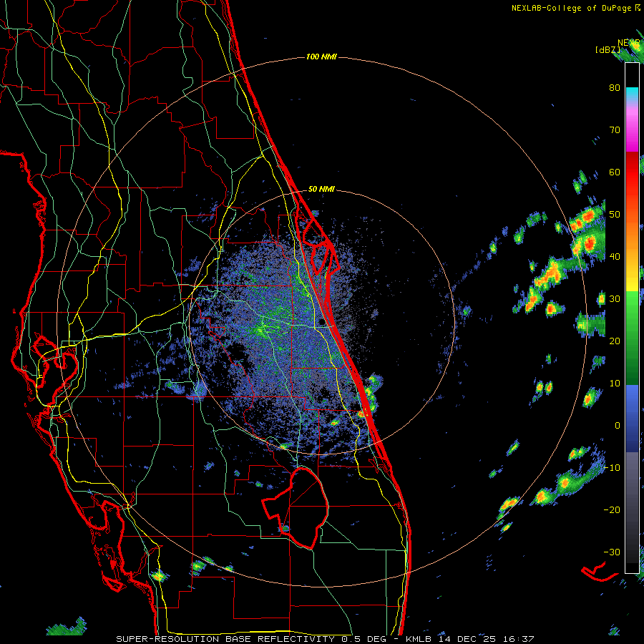Click the -30 value on the dBZ scale
The image size is (644, 644).
[x=612, y=552]
